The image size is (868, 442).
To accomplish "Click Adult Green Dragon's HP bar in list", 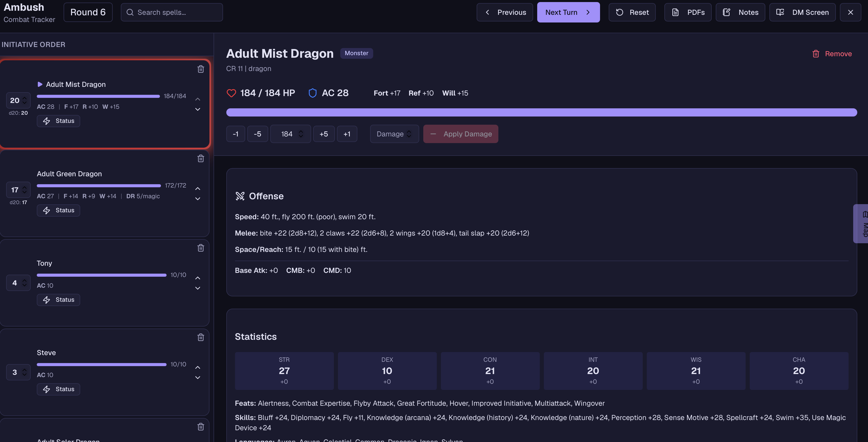I will [99, 186].
